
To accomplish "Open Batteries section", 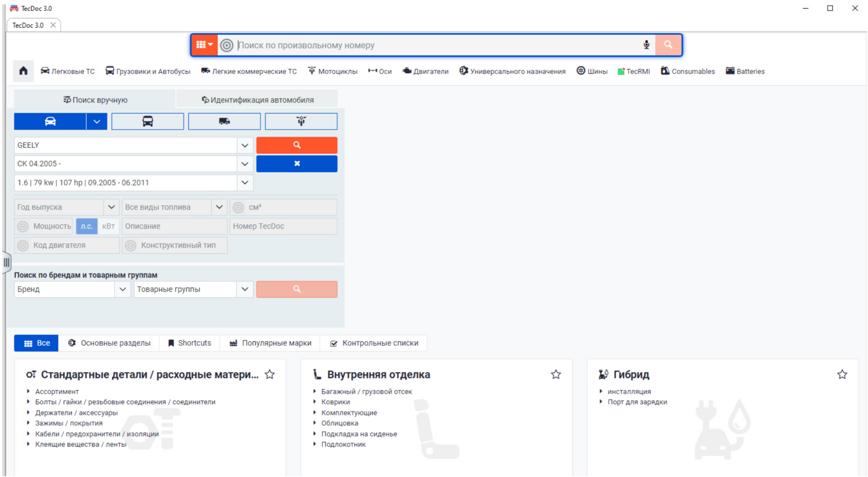I will [x=745, y=71].
